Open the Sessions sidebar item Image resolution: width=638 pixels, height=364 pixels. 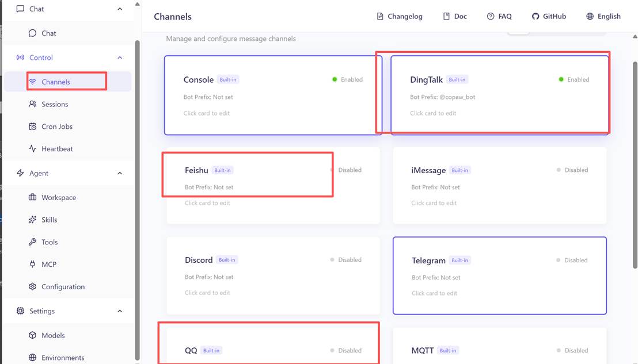tap(67, 104)
